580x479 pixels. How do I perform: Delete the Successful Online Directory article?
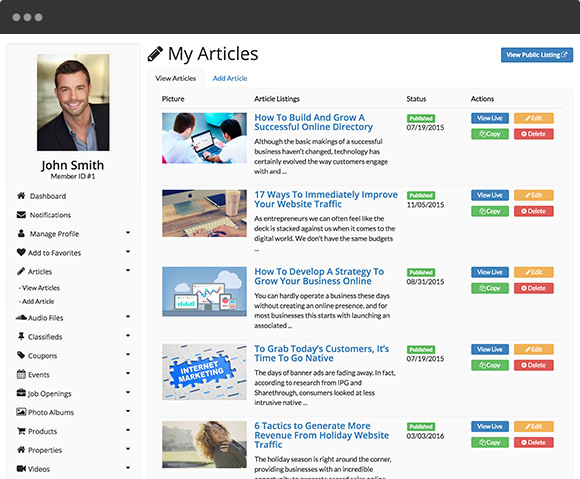click(x=533, y=134)
